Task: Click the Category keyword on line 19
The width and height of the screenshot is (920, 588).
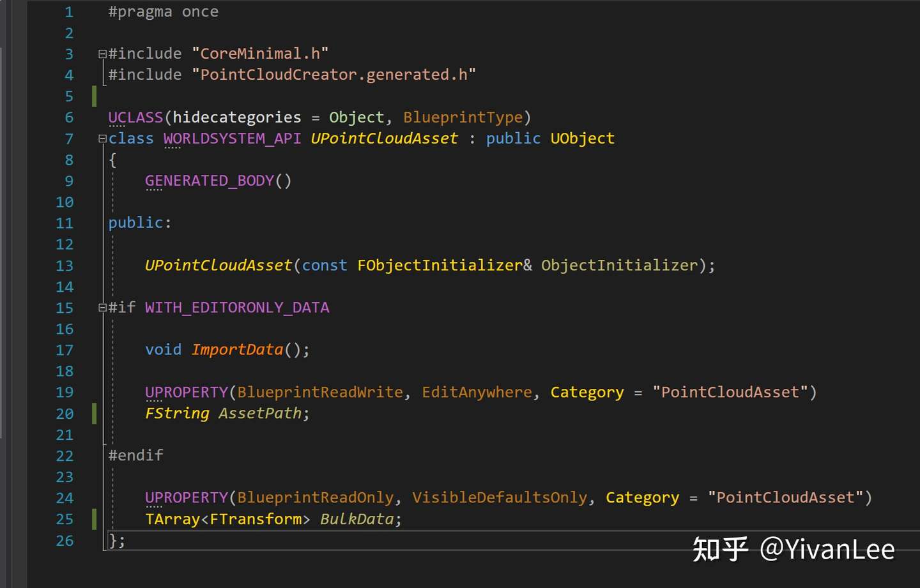Action: tap(587, 392)
